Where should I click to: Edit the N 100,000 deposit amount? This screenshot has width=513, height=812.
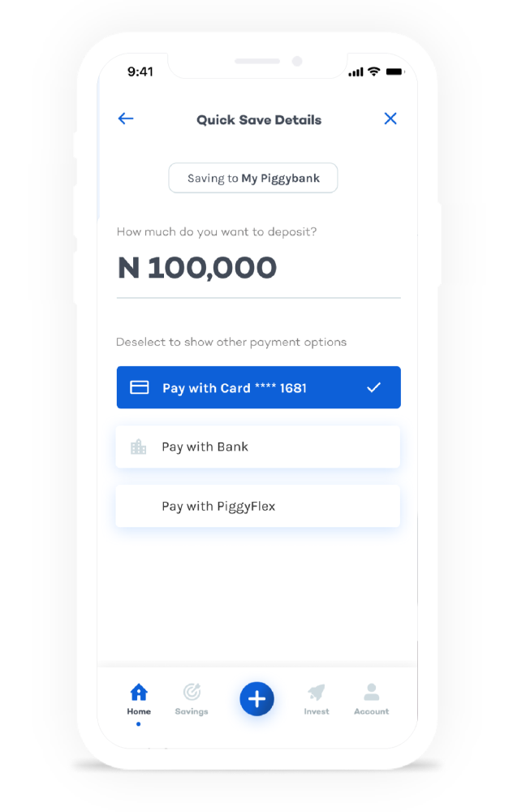[197, 268]
